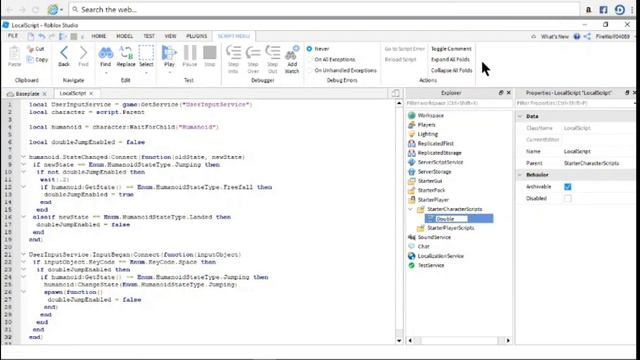
Task: Collapse the Data properties section
Action: tap(520, 116)
